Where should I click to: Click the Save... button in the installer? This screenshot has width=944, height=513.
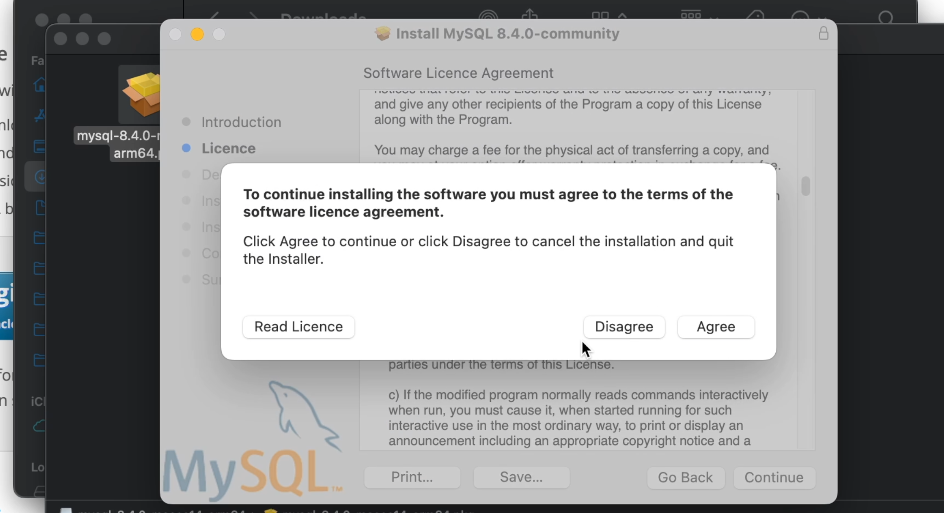click(521, 477)
